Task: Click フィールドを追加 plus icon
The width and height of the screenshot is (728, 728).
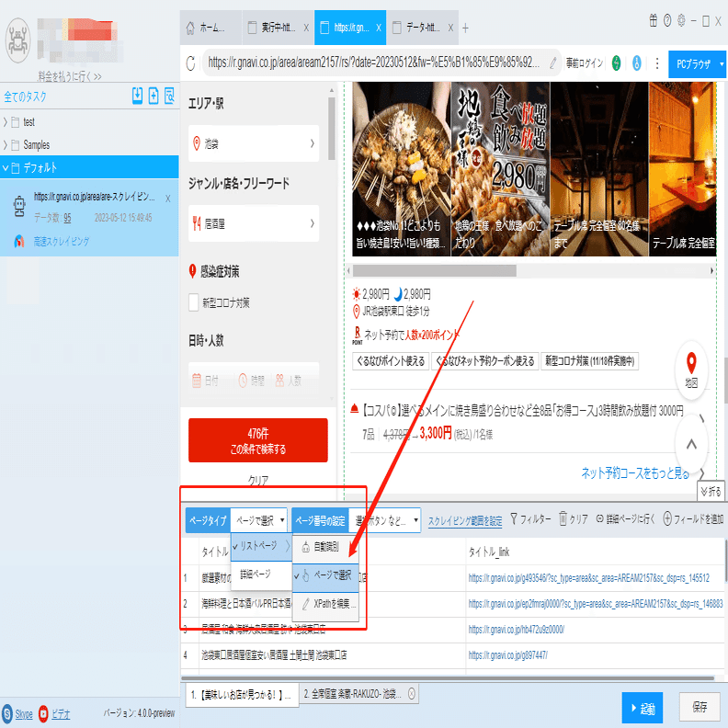Action: (x=667, y=518)
